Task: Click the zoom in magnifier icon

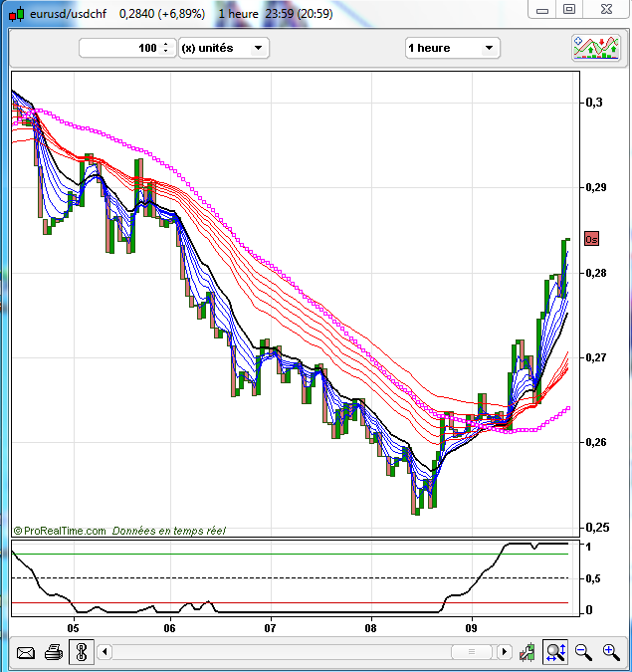Action: [x=609, y=653]
